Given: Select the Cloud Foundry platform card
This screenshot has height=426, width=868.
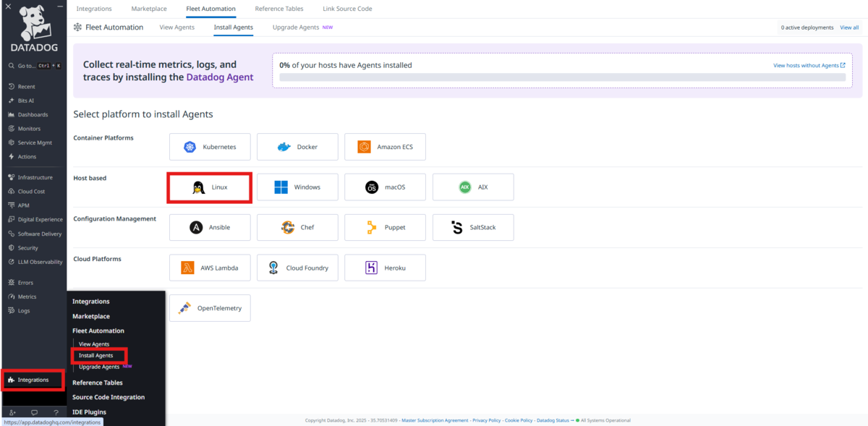Looking at the screenshot, I should 297,268.
